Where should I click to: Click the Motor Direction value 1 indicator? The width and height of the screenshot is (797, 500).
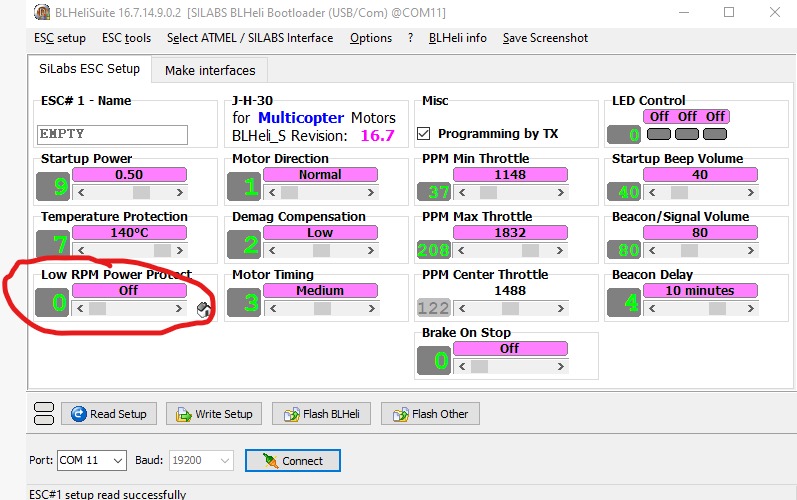pos(244,186)
